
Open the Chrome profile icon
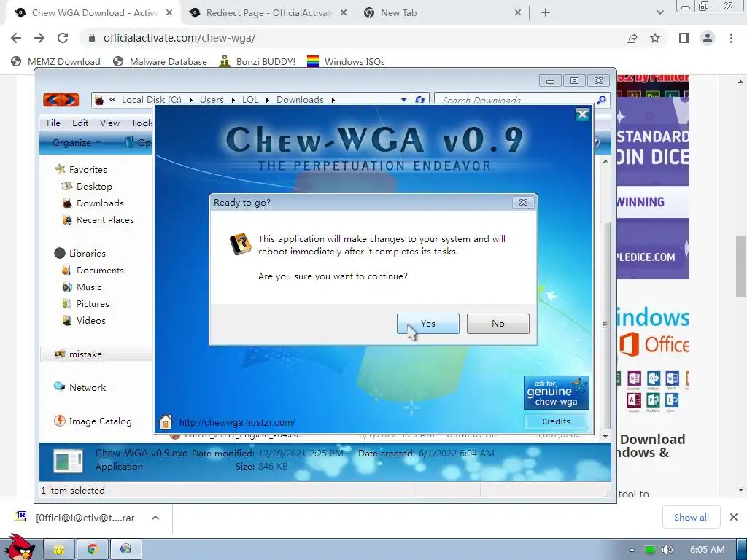pos(708,38)
